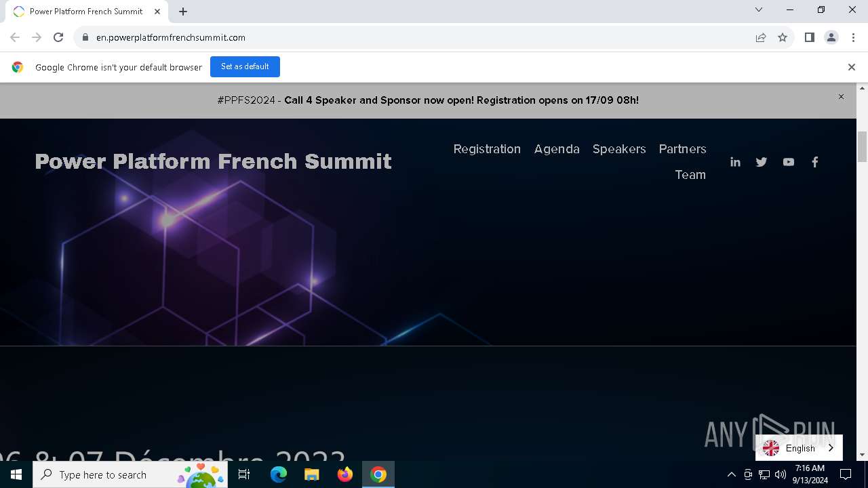Open the taskbar clock and date
The image size is (868, 488).
click(x=810, y=474)
